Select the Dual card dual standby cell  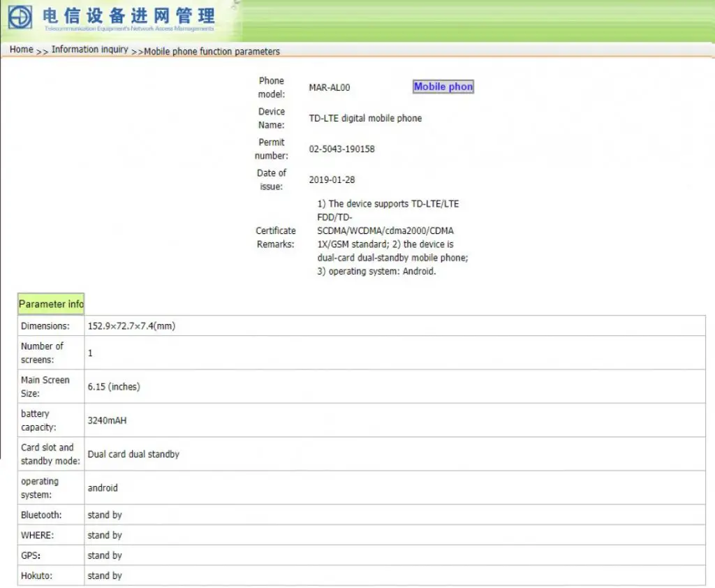[395, 454]
